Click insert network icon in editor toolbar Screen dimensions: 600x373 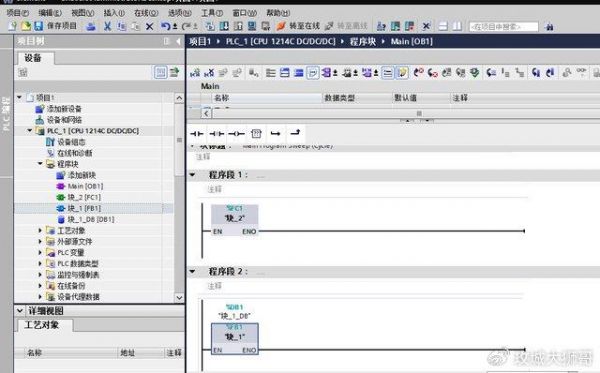195,72
